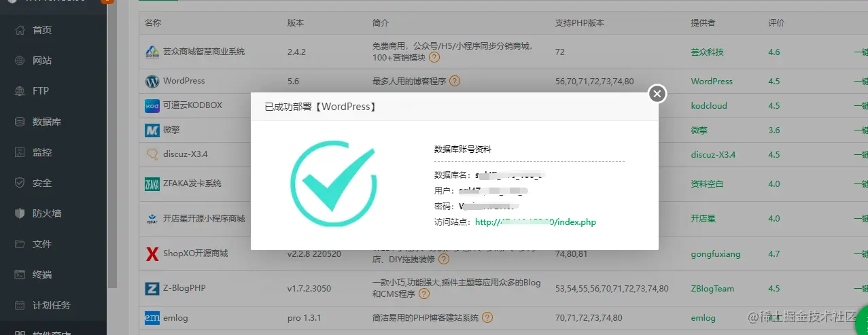
Task: Open 终端 in the sidebar
Action: [x=42, y=275]
